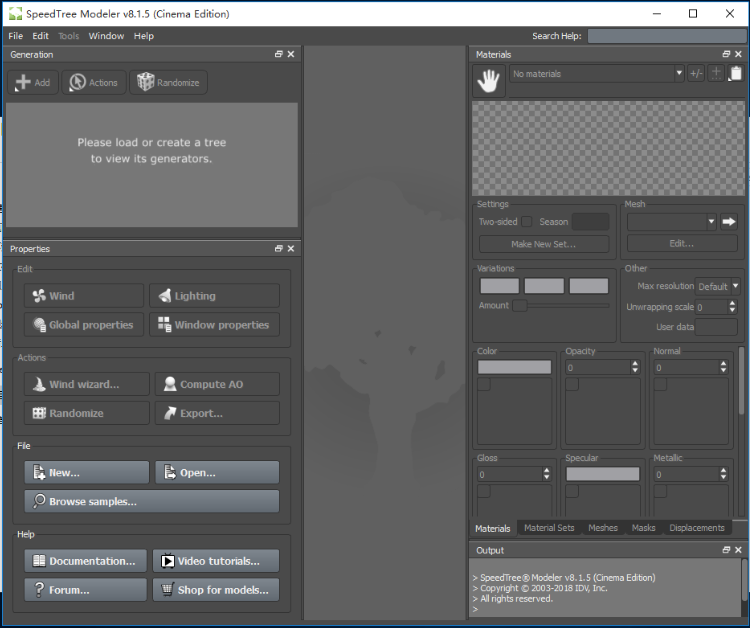Viewport: 752px width, 628px height.
Task: Click Shop for models button
Action: tap(216, 590)
